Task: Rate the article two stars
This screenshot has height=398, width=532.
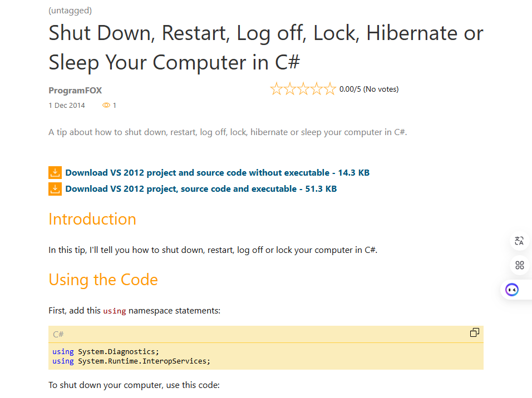Action: [x=290, y=89]
